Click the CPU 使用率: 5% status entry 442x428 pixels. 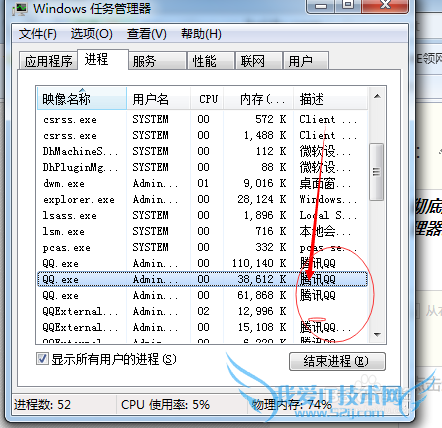(165, 405)
